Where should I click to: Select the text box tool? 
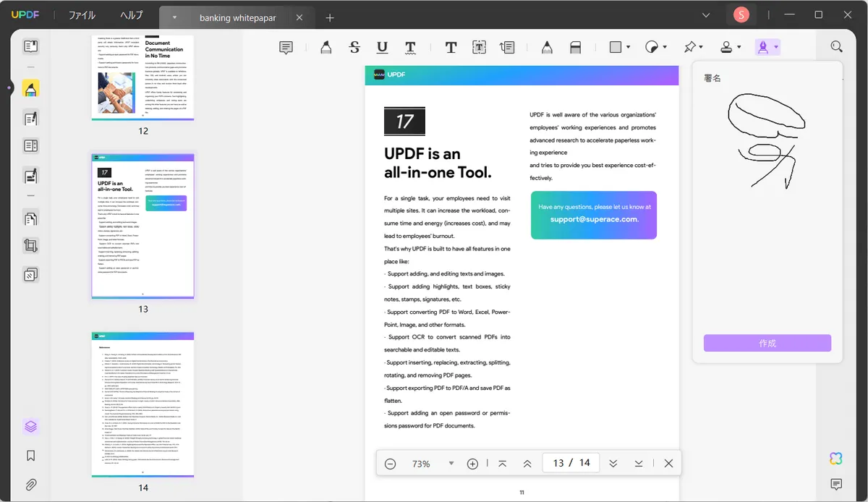479,48
